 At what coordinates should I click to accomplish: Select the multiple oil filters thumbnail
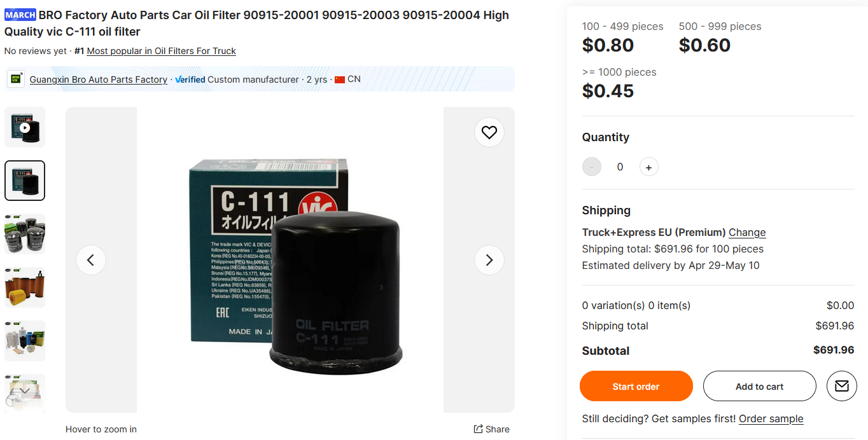click(25, 234)
